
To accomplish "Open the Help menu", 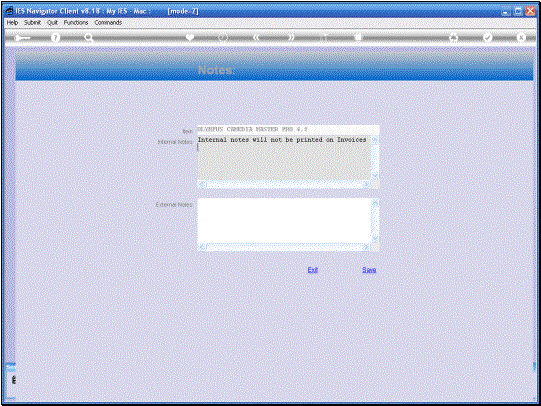I will point(12,22).
